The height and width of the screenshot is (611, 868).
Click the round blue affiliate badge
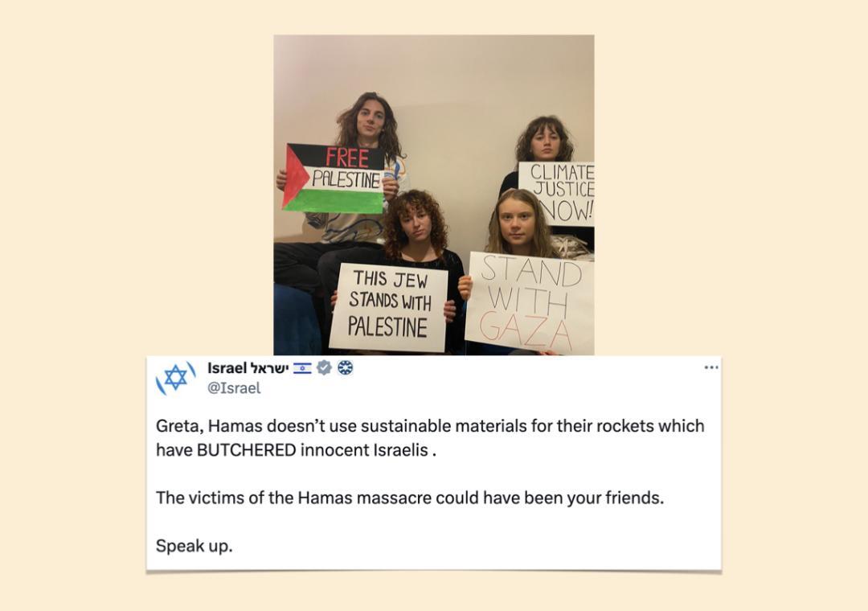click(x=346, y=367)
